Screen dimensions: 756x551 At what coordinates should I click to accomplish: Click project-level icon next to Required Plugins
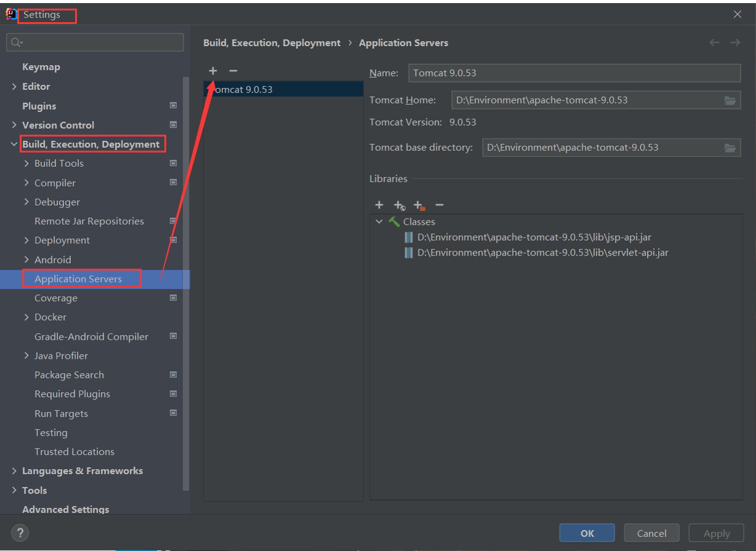click(173, 393)
